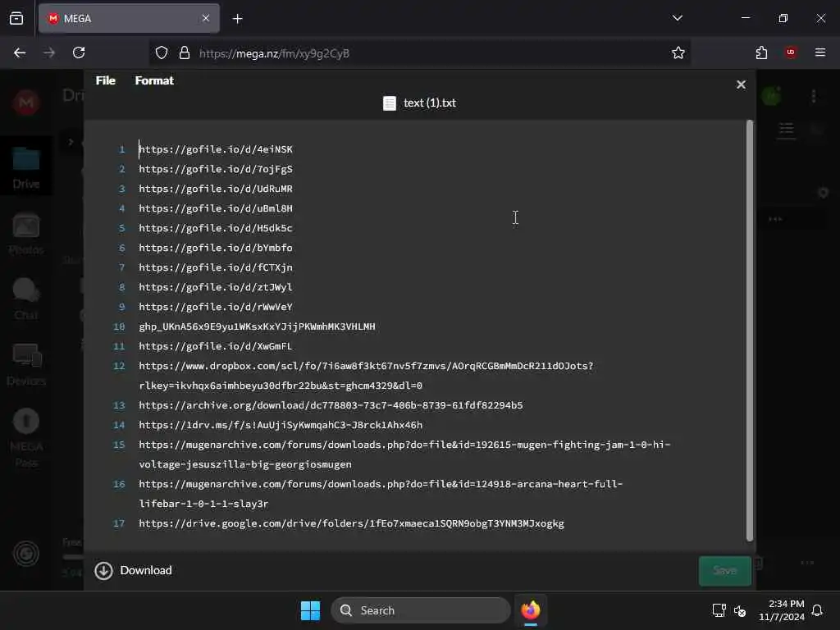Open the notifications bell in taskbar

pos(817,610)
